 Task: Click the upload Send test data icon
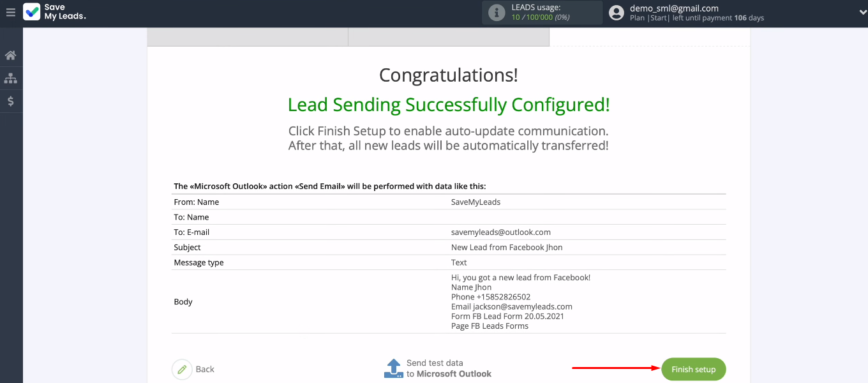(393, 368)
